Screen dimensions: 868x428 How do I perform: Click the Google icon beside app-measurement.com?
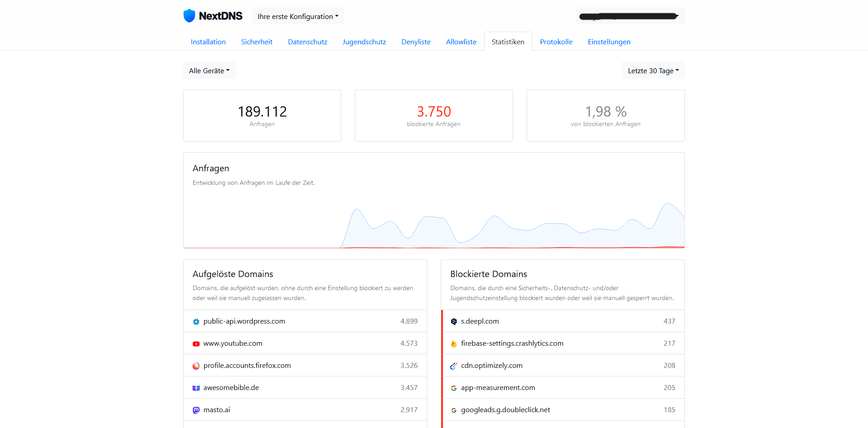point(454,388)
